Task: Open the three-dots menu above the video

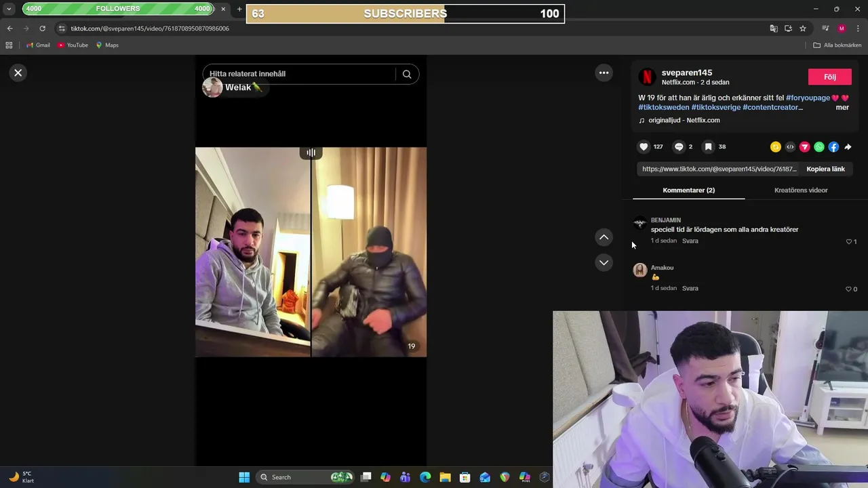Action: tap(604, 73)
